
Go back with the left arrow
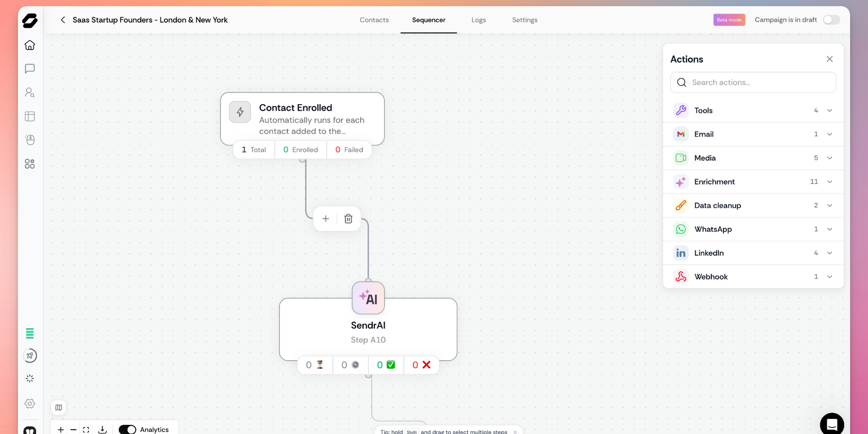pos(63,20)
